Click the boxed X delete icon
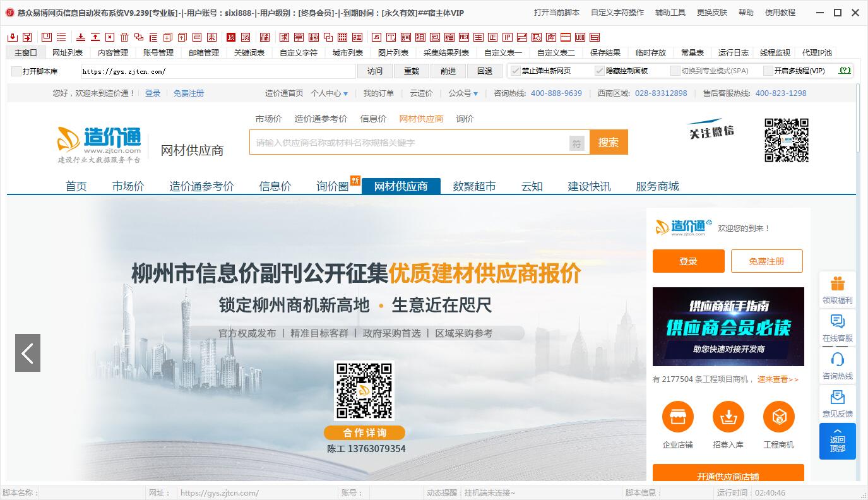Screen dimensions: 868x500 pos(110,37)
